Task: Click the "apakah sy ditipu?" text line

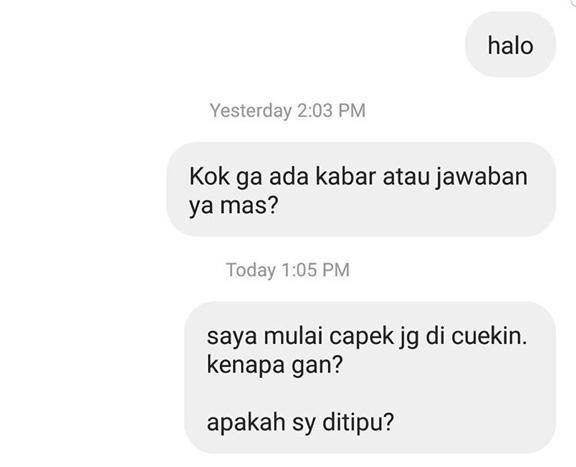Action: click(300, 423)
